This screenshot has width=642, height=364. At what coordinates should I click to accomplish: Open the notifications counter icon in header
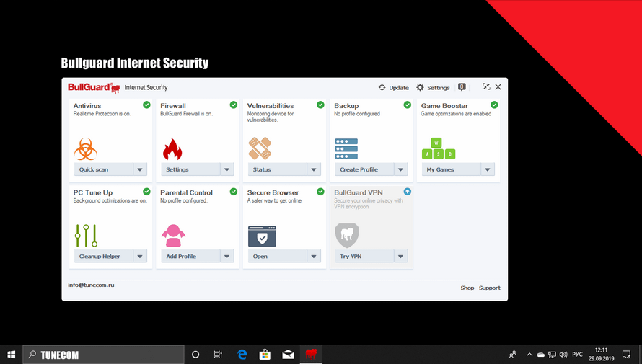462,86
